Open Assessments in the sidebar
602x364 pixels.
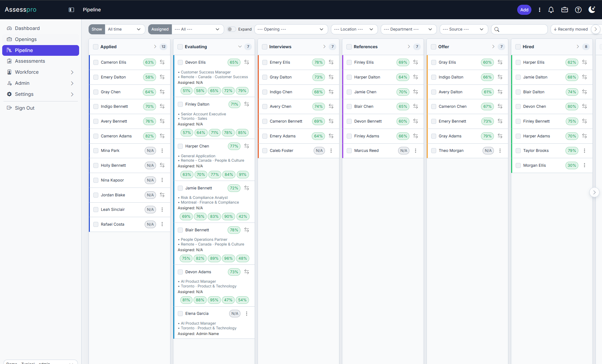click(41, 61)
